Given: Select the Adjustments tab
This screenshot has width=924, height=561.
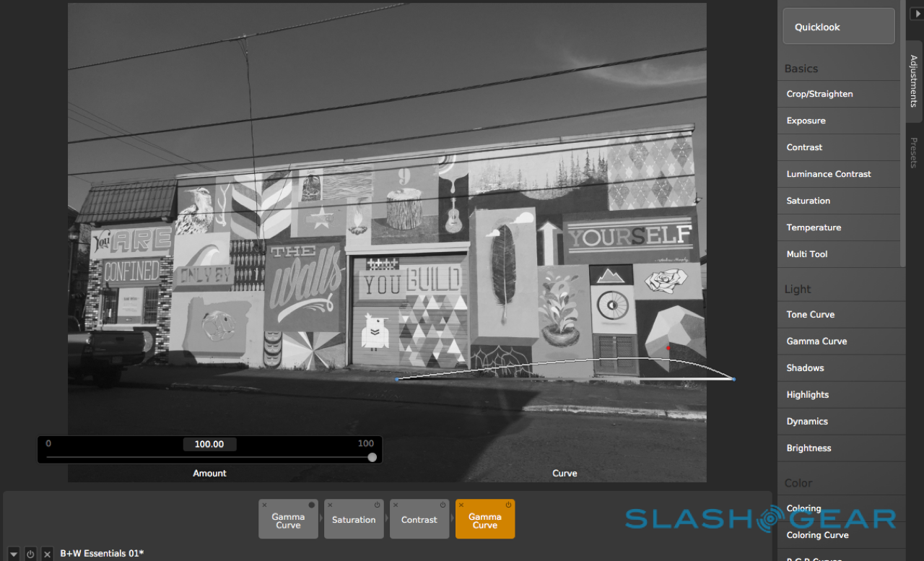Looking at the screenshot, I should tap(914, 81).
